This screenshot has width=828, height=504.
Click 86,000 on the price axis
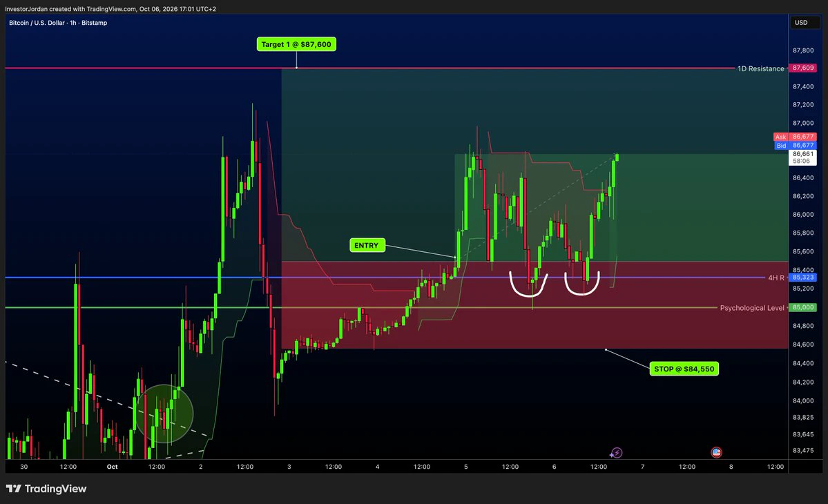(802, 214)
